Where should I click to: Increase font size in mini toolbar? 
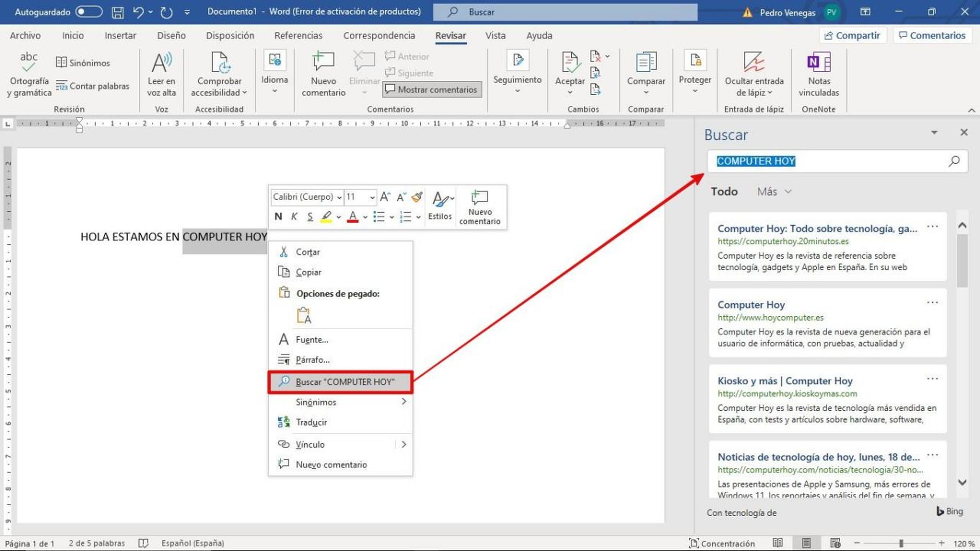click(x=385, y=197)
